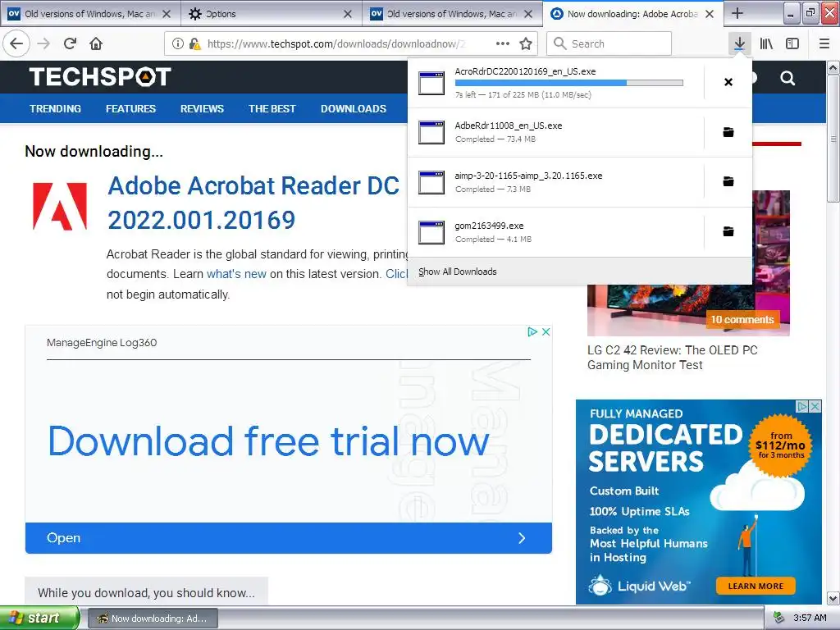Go back to the previous page
The height and width of the screenshot is (630, 840).
(x=16, y=43)
